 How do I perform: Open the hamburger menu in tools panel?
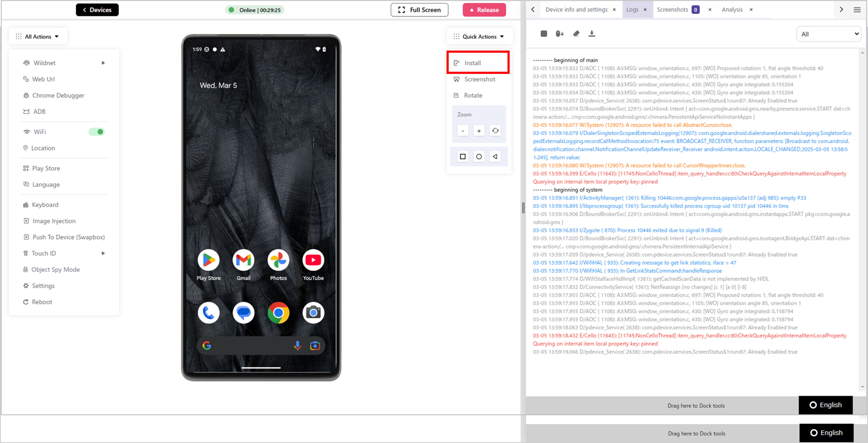(x=857, y=10)
